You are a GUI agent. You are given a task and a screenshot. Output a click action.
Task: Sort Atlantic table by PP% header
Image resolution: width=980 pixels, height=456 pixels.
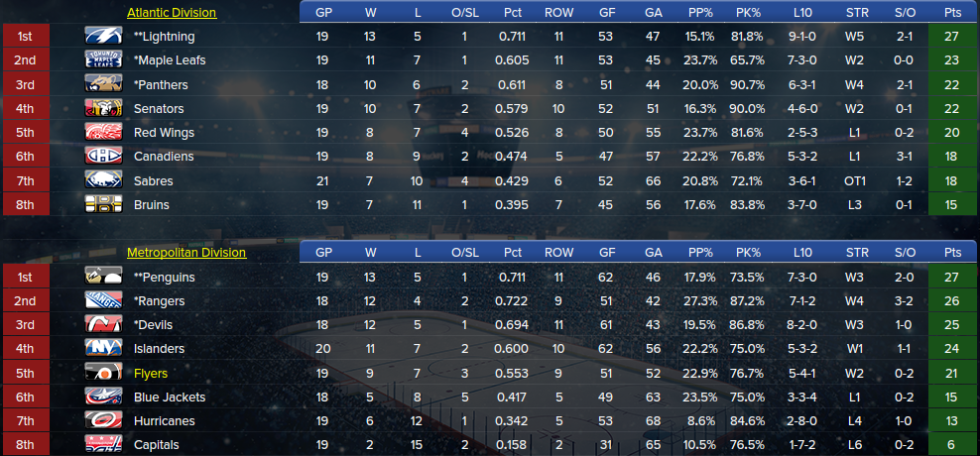tap(700, 13)
